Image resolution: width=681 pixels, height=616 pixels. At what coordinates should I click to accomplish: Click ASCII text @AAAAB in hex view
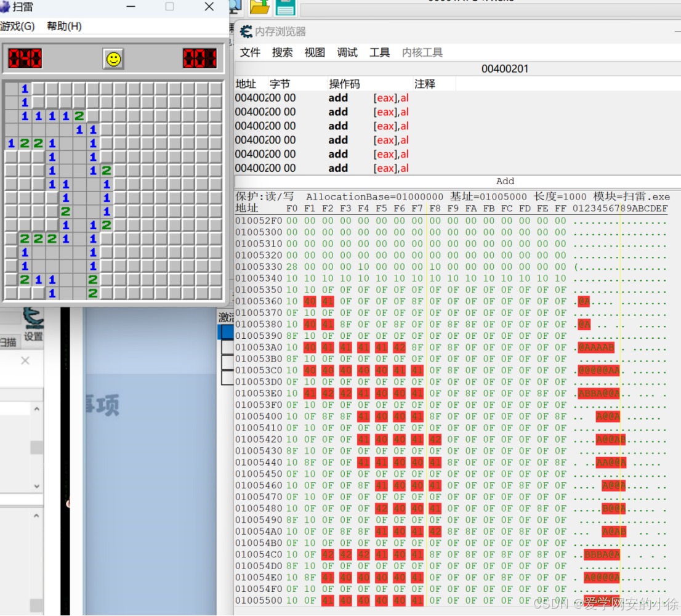596,347
